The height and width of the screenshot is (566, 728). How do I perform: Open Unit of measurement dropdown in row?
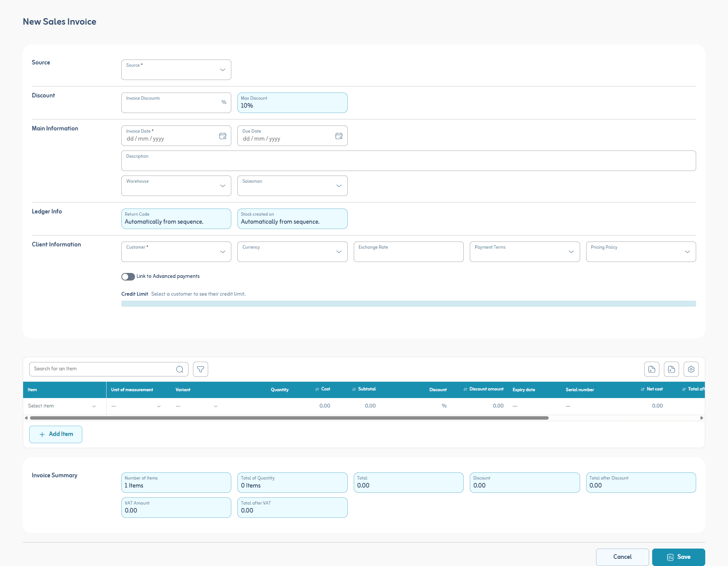click(x=136, y=406)
